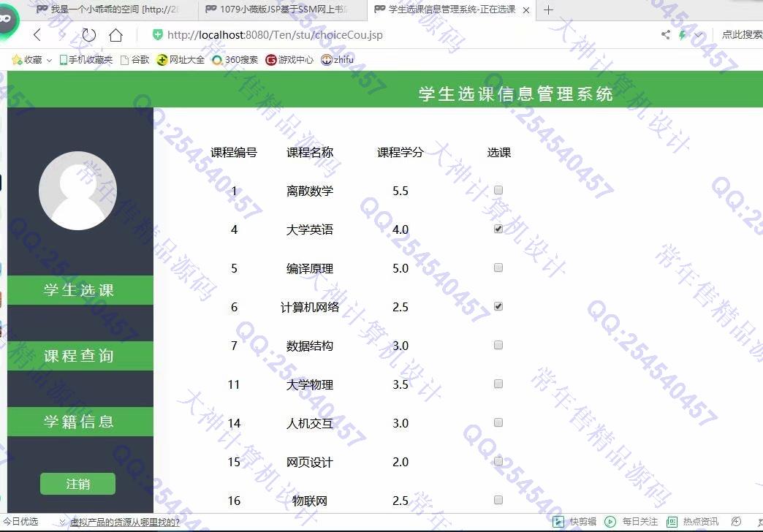Click the share icon in browser toolbar

pos(666,34)
